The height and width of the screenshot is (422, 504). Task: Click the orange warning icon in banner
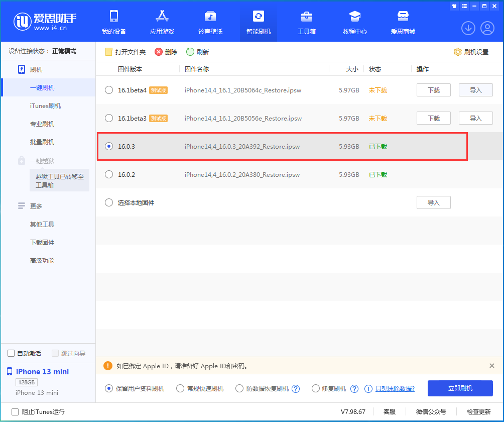pos(108,366)
